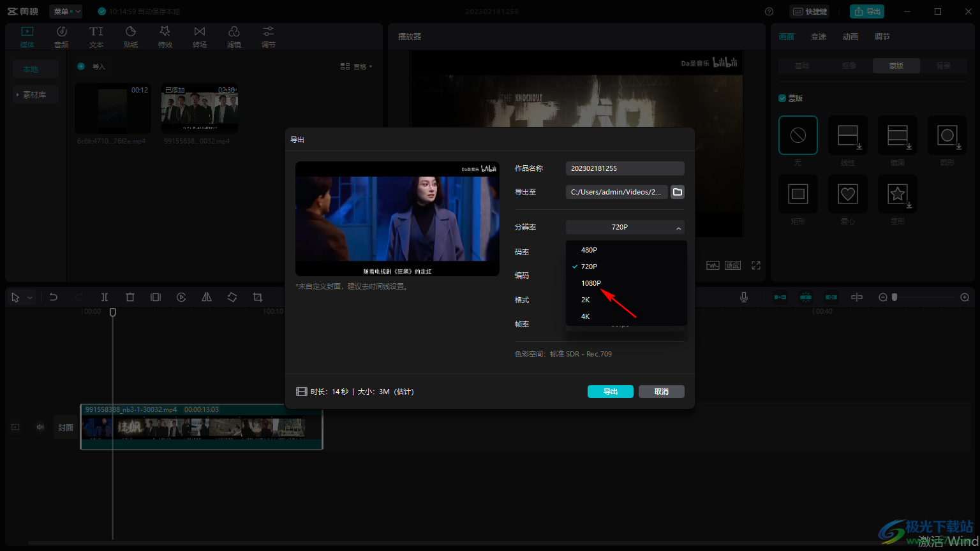Open the 文本 text tab
The width and height of the screenshot is (980, 551).
[x=96, y=37]
